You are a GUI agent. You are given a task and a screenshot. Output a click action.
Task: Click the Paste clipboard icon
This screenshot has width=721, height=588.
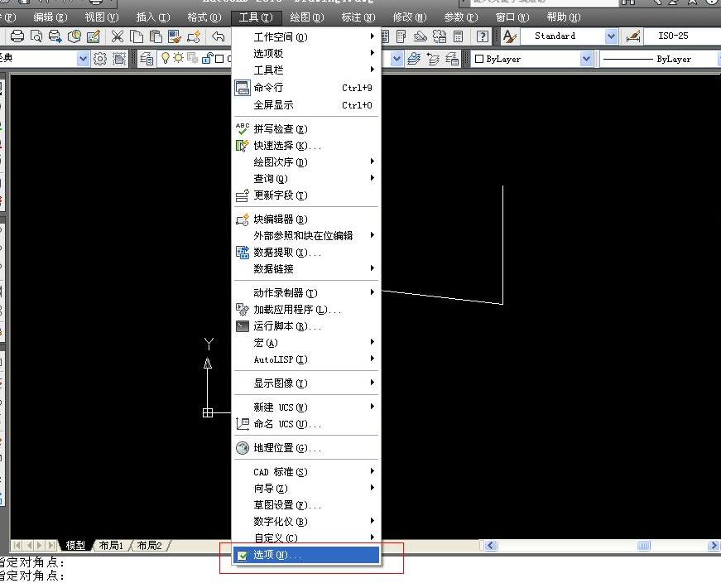pos(156,36)
